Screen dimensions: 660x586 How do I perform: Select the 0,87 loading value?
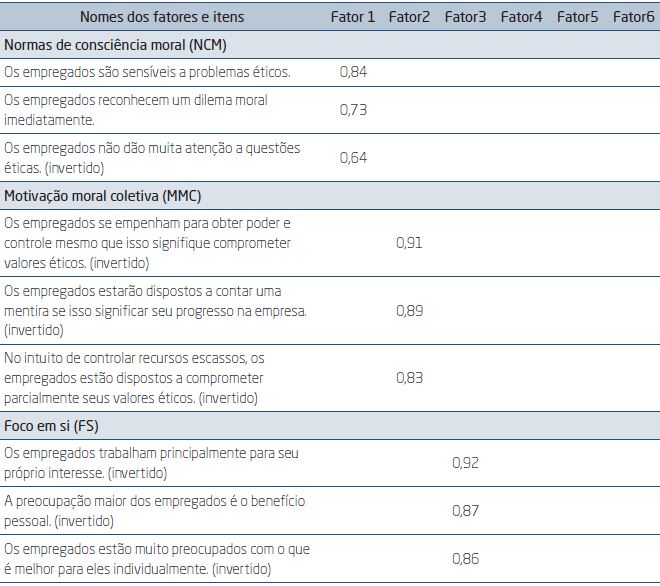pos(466,511)
